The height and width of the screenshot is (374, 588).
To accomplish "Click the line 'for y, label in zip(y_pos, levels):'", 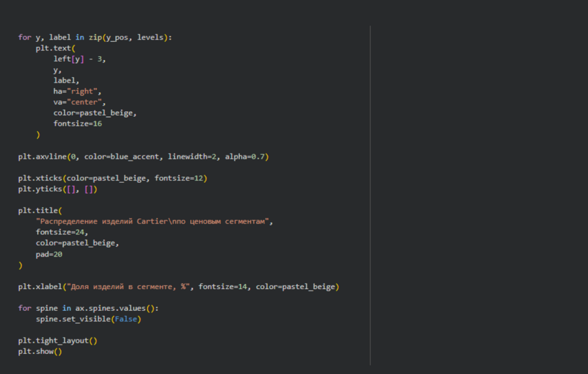I will 95,37.
